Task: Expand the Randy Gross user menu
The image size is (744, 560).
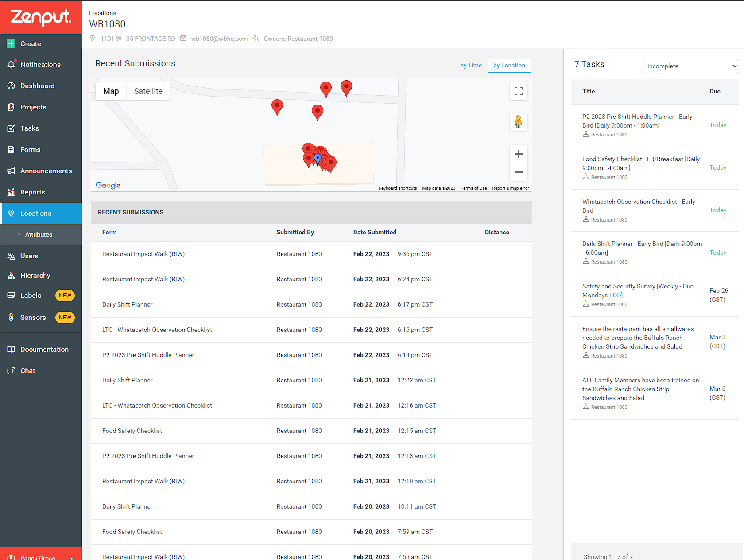Action: pos(41,556)
